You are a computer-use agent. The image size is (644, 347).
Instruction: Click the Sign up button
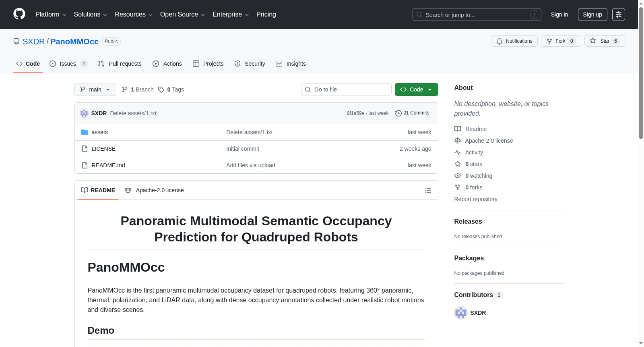592,15
